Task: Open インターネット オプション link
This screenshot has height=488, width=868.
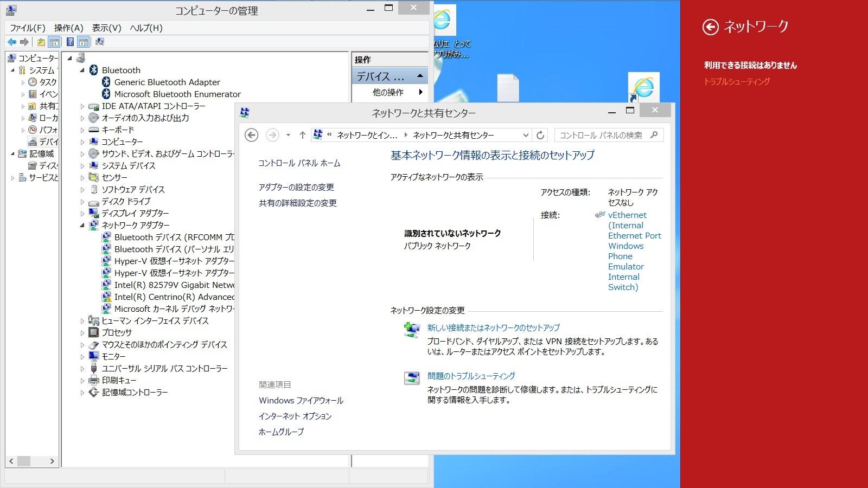Action: coord(295,416)
